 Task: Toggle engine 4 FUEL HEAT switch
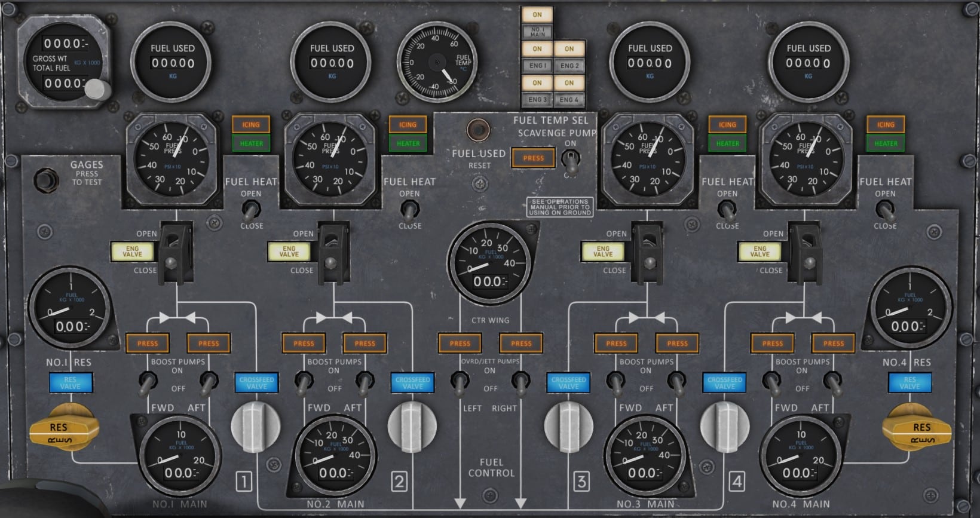884,210
